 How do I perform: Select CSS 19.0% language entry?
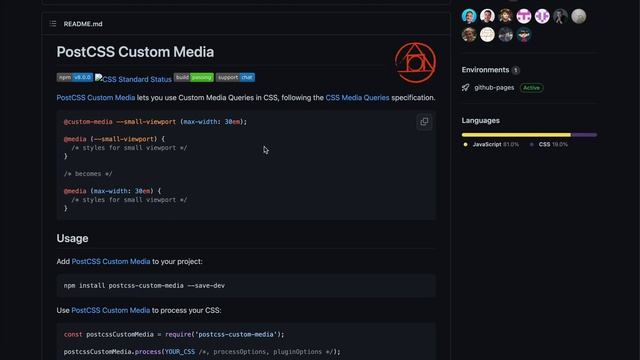point(549,144)
